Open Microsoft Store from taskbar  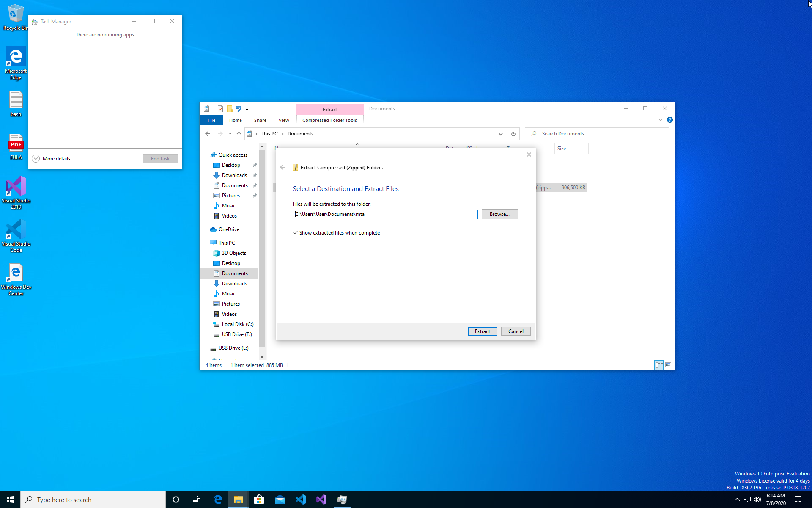pos(259,500)
